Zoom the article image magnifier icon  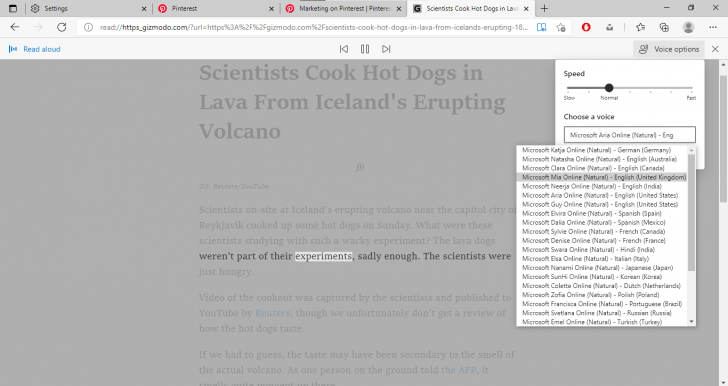tap(360, 167)
